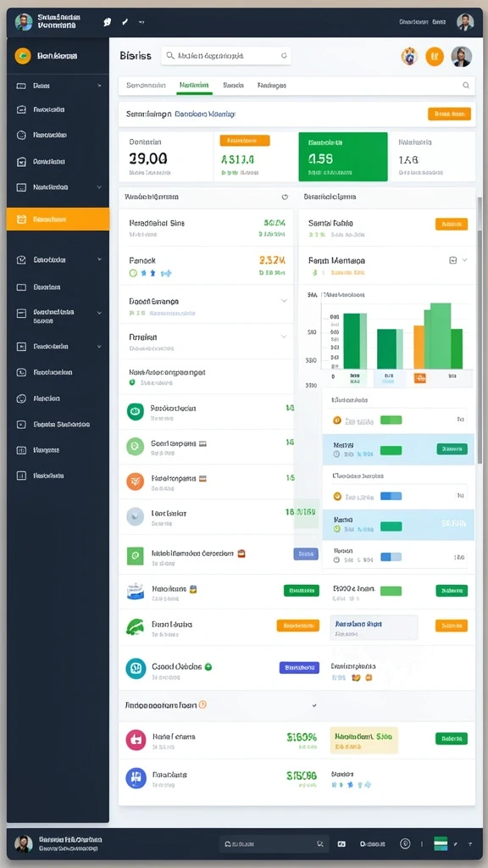Click the green leaf logo icon in the lower list
Screen dimensions: 488x868
[136, 626]
